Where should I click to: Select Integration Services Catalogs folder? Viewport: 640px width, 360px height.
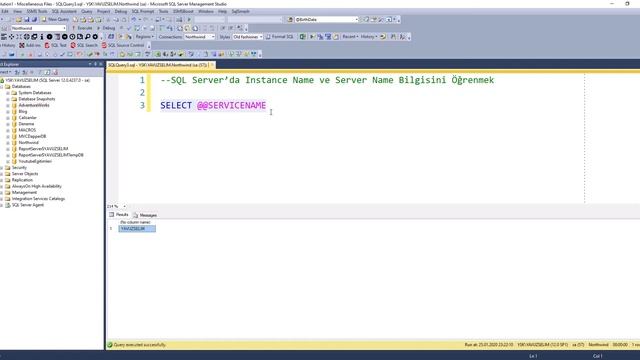[x=38, y=199]
